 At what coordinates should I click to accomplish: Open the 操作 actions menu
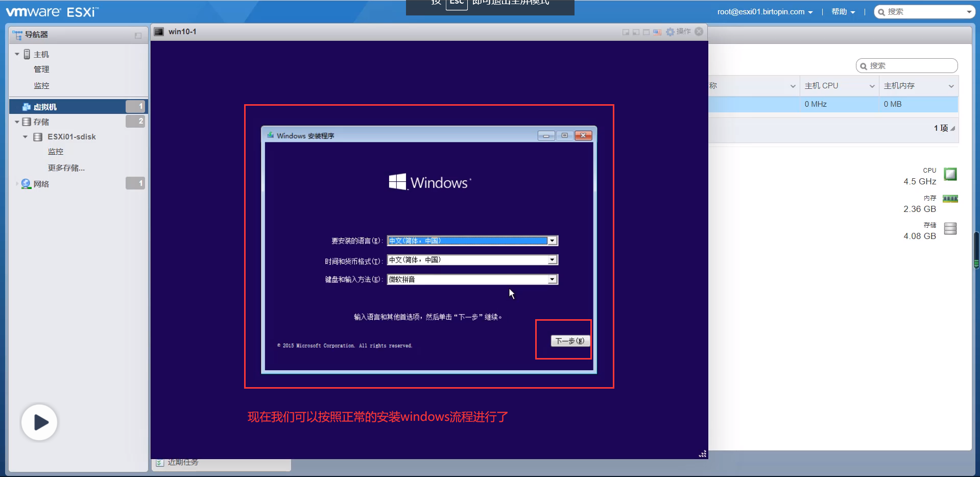(x=683, y=32)
